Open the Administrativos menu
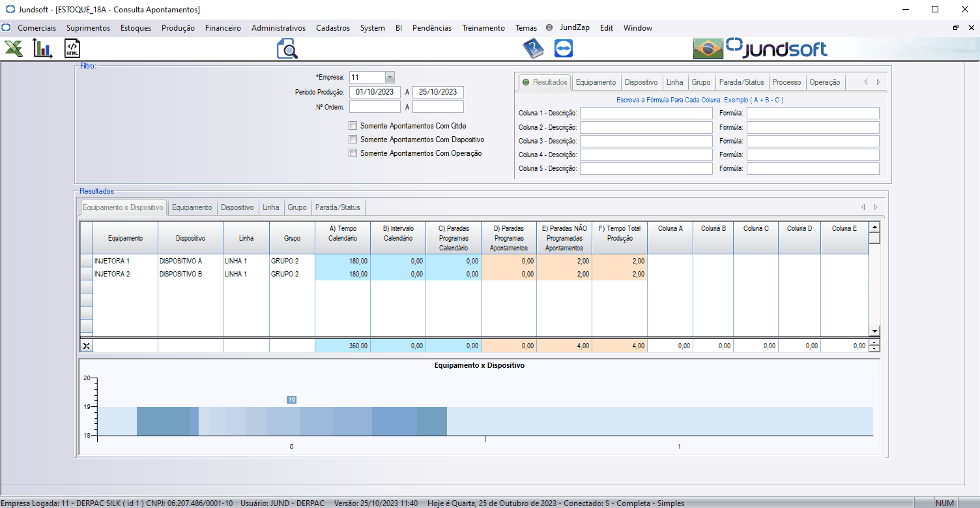The width and height of the screenshot is (980, 508). click(x=278, y=28)
